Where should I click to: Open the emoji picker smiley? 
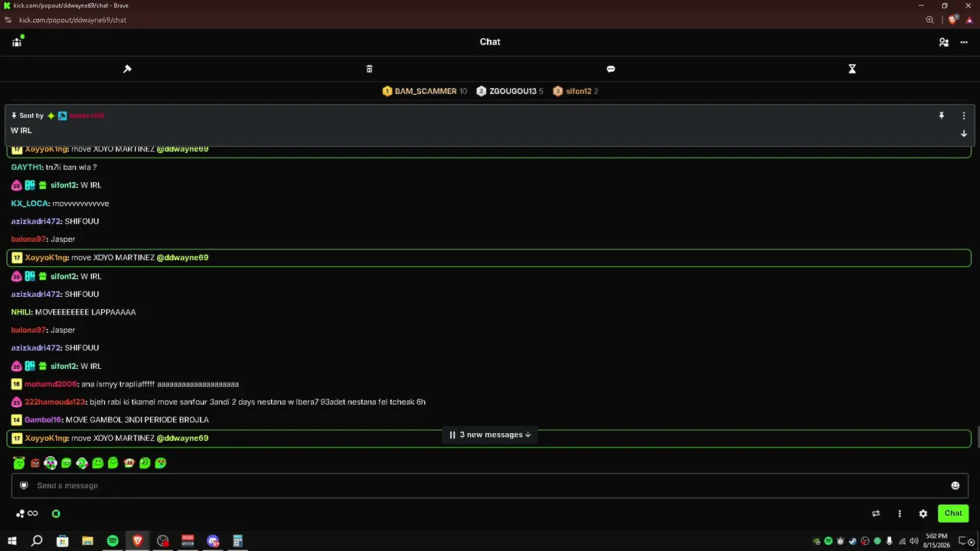pos(955,485)
